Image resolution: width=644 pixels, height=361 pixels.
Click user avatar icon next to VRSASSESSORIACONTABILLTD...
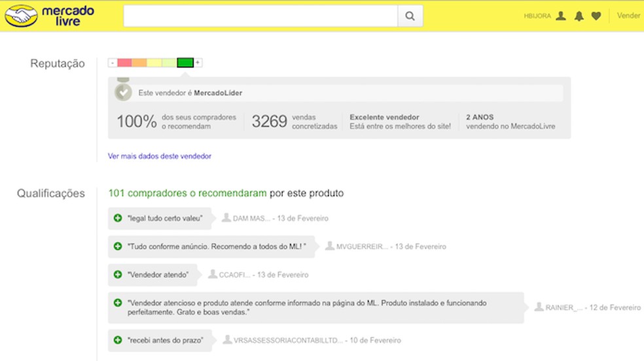pos(227,339)
